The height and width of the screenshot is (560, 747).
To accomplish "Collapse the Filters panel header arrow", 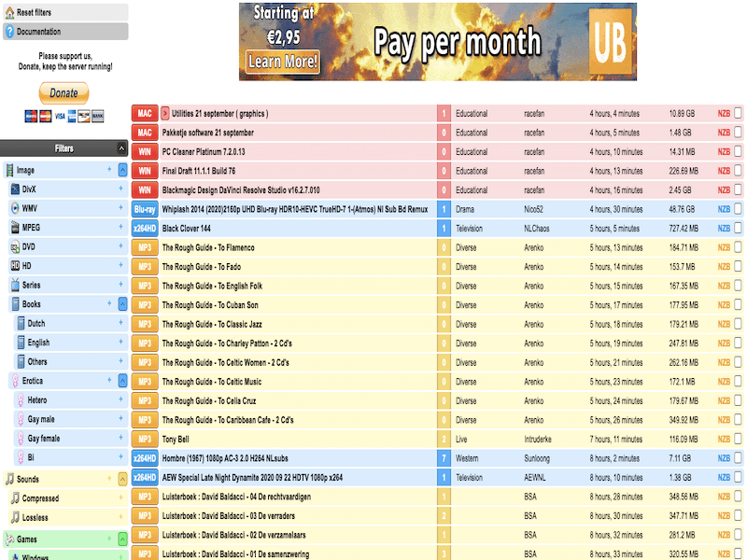I will coord(121,148).
